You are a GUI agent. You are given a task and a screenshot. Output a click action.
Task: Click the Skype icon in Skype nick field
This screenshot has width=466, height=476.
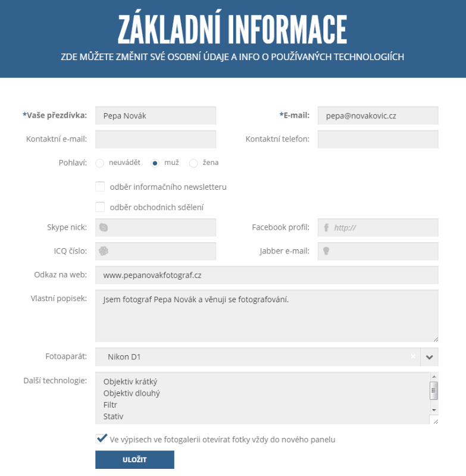[x=104, y=227]
